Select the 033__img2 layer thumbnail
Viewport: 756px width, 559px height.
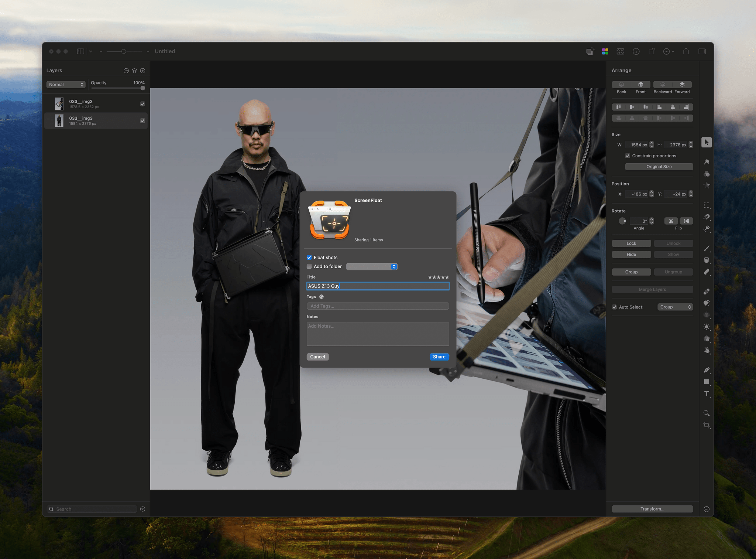(x=59, y=104)
